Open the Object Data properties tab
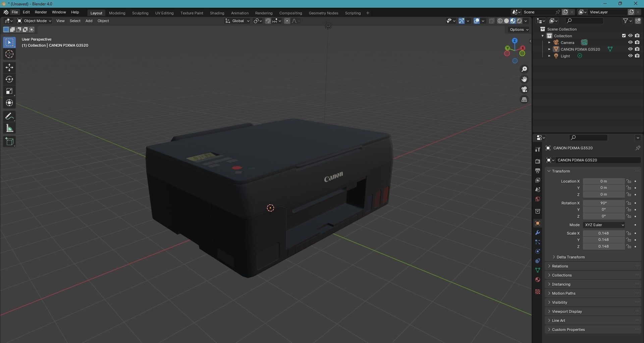The height and width of the screenshot is (343, 644). point(538,270)
